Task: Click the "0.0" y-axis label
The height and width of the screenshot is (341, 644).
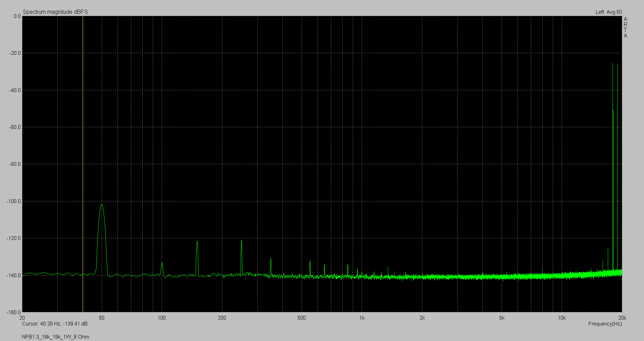Action: (x=17, y=16)
